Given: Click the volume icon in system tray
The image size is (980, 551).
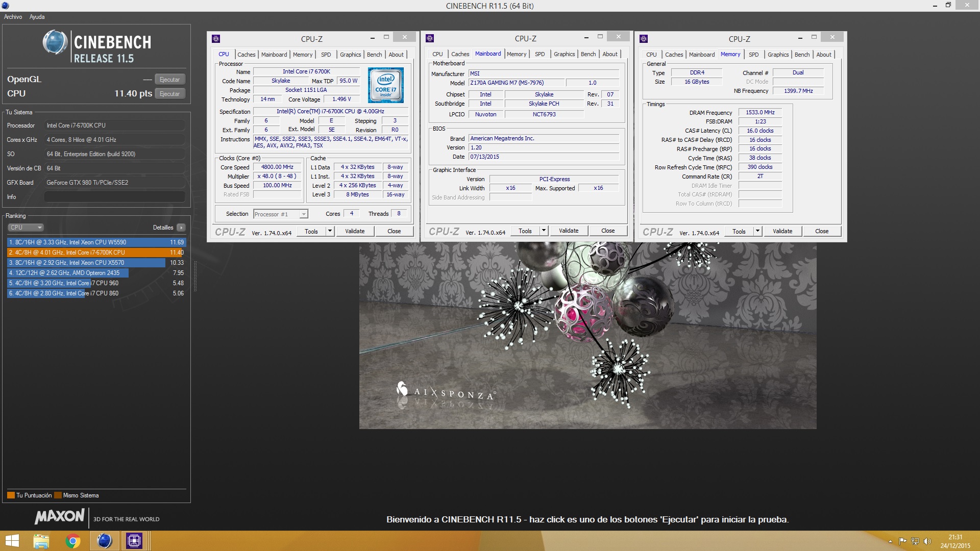Looking at the screenshot, I should tap(927, 541).
